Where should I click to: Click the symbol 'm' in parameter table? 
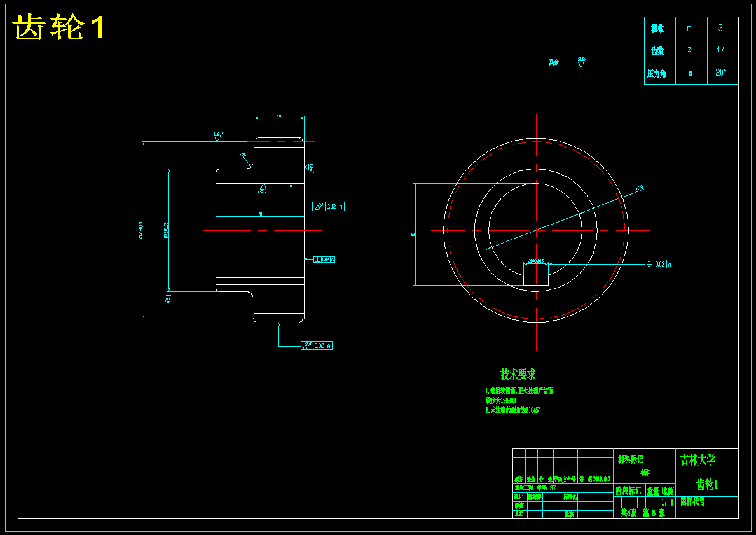pyautogui.click(x=689, y=28)
